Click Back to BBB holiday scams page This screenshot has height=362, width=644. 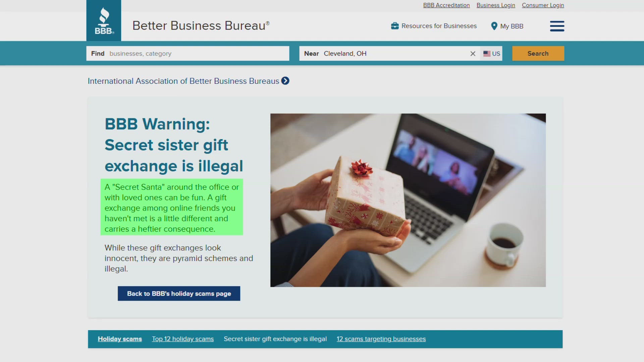pyautogui.click(x=179, y=294)
